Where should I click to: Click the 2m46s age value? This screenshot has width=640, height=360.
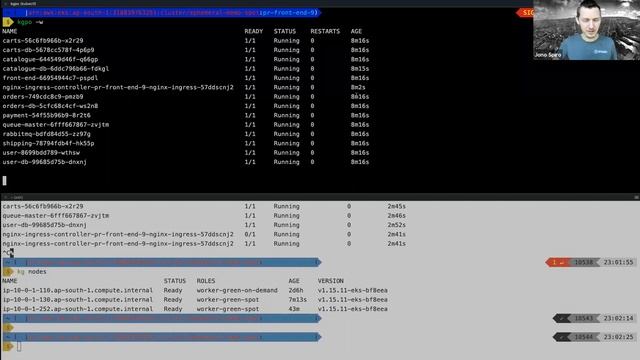396,216
